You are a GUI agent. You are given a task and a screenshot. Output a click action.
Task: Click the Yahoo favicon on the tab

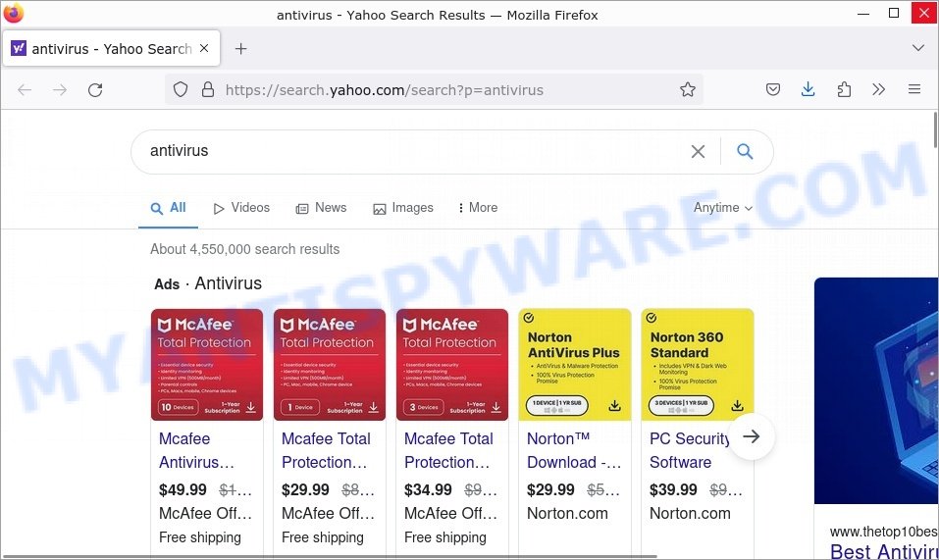pyautogui.click(x=19, y=48)
